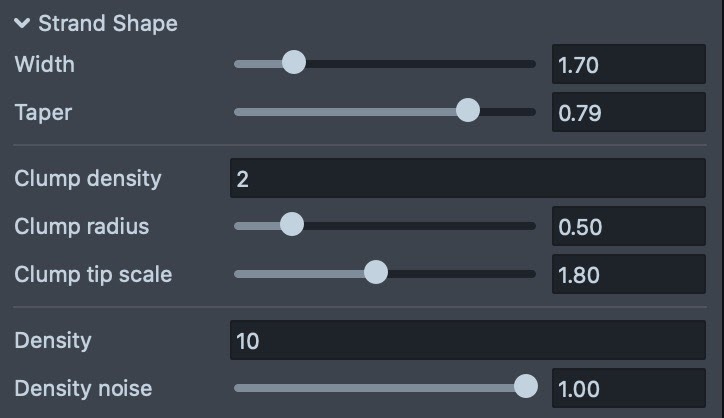Click the Density noise value field 1.00

pos(628,388)
